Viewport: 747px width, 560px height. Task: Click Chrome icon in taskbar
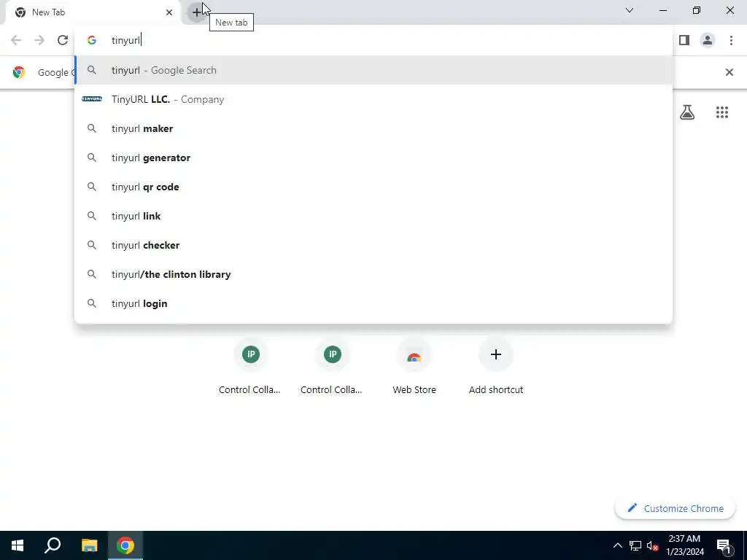(125, 545)
